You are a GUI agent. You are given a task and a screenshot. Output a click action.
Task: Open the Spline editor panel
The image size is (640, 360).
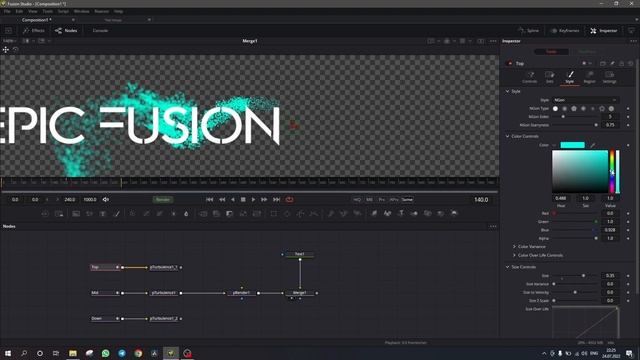[529, 31]
